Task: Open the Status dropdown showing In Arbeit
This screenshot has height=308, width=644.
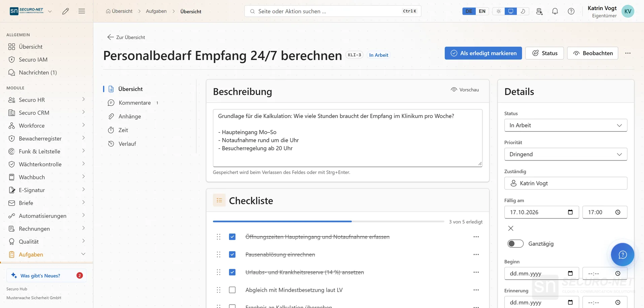Action: pos(566,125)
